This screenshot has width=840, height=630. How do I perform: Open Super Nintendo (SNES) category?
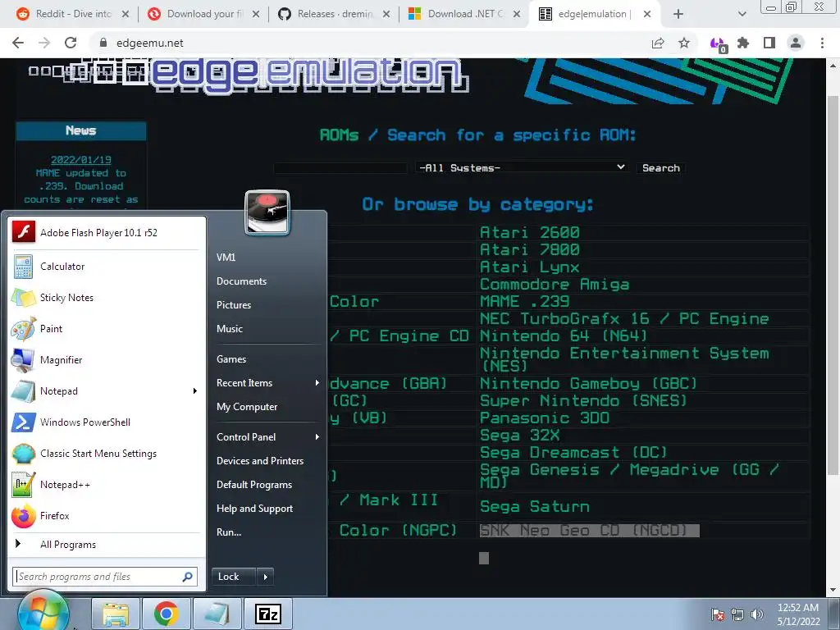(x=583, y=400)
